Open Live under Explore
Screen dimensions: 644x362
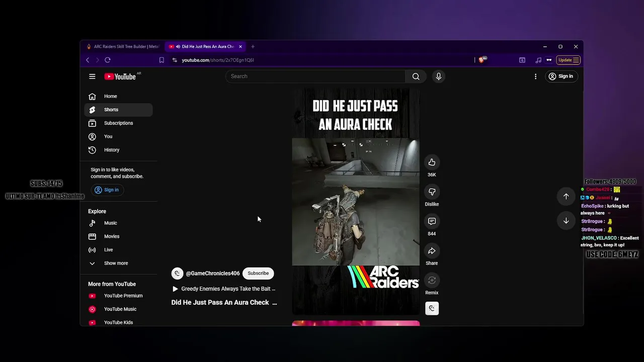click(x=118, y=250)
